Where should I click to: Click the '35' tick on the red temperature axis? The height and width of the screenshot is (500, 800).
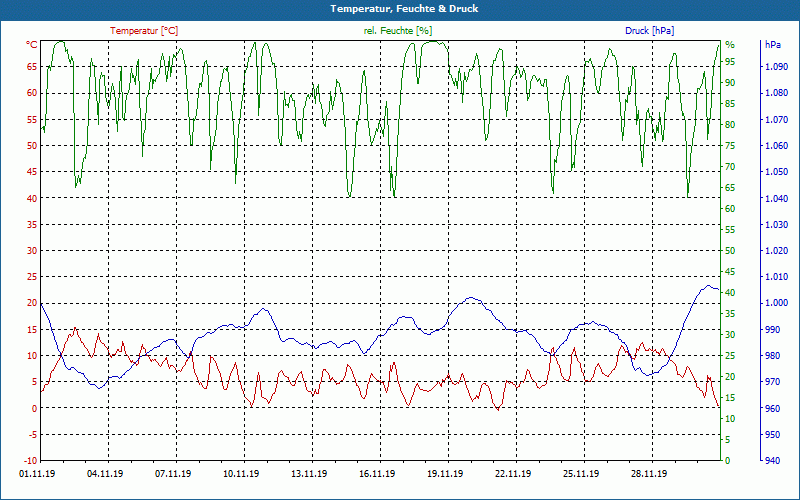(x=32, y=224)
